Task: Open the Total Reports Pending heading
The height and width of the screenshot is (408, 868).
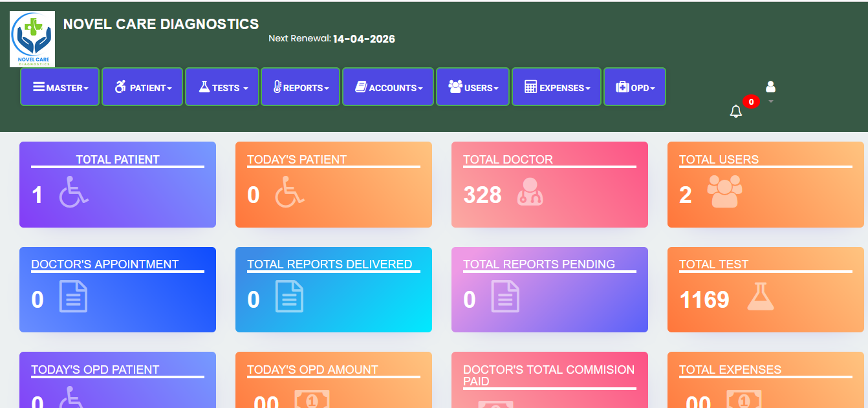Action: click(539, 264)
